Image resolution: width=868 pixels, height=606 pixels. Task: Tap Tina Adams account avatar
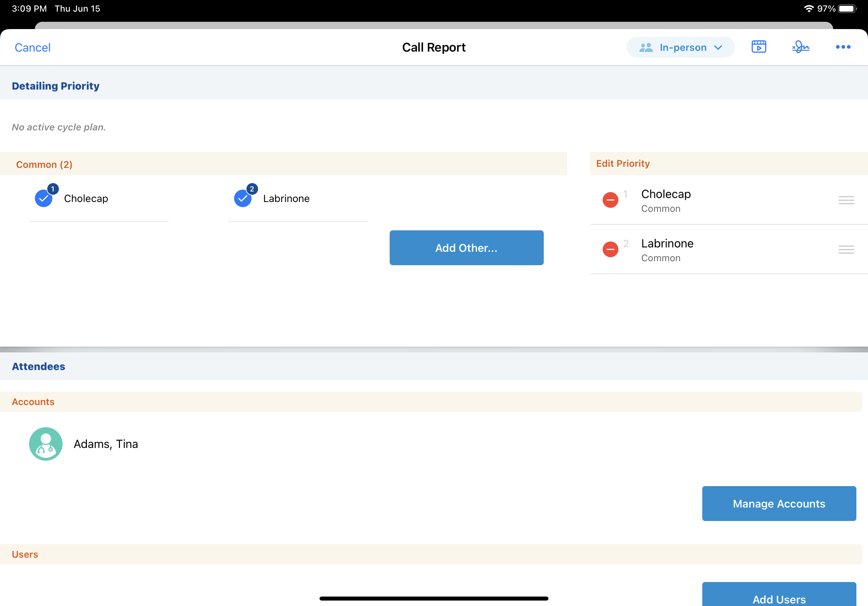click(46, 444)
